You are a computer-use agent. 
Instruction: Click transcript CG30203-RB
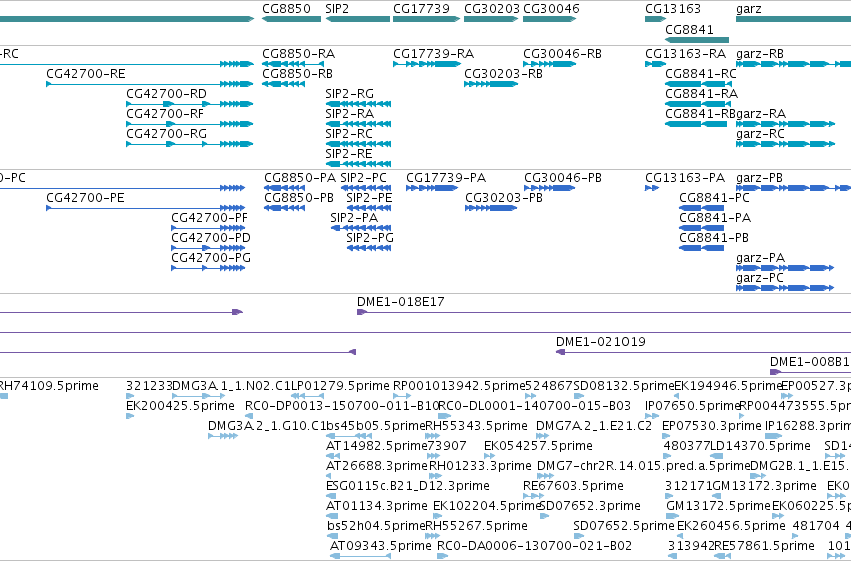tap(491, 84)
